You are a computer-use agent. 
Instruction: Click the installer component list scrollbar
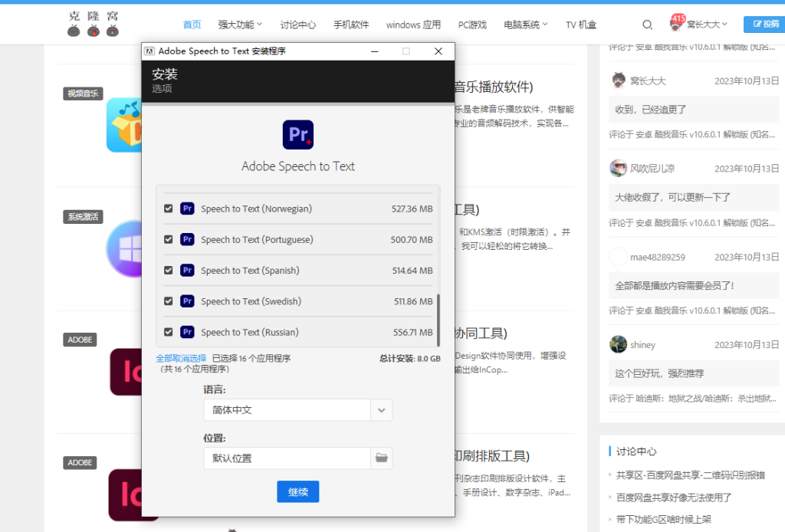tap(438, 320)
